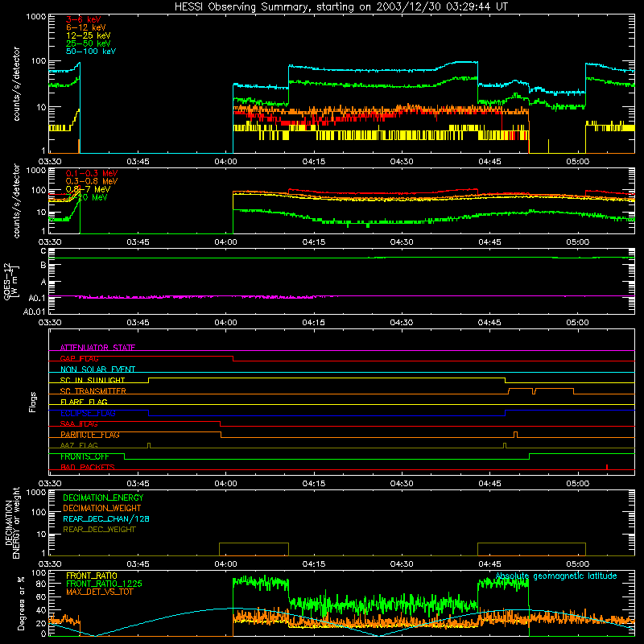Select the REAR_DEC_CHAN/128 legend label

(106, 518)
